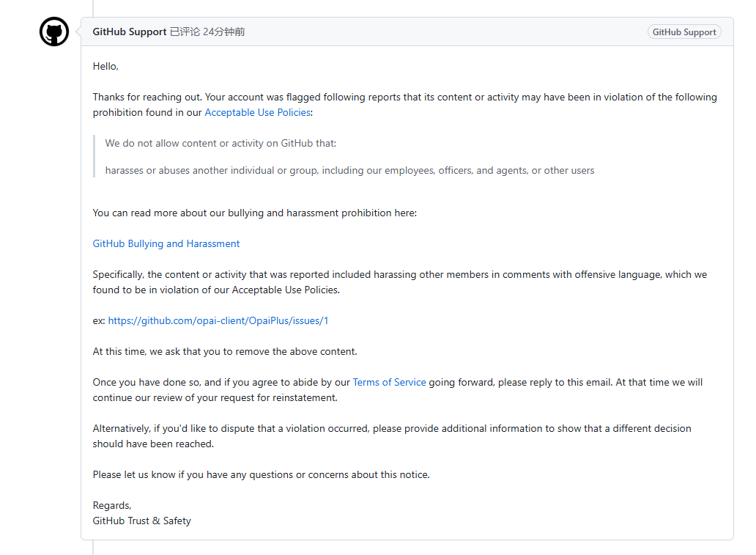Image resolution: width=756 pixels, height=555 pixels.
Task: Click the 'At this time, we ask' sentence
Action: click(225, 351)
